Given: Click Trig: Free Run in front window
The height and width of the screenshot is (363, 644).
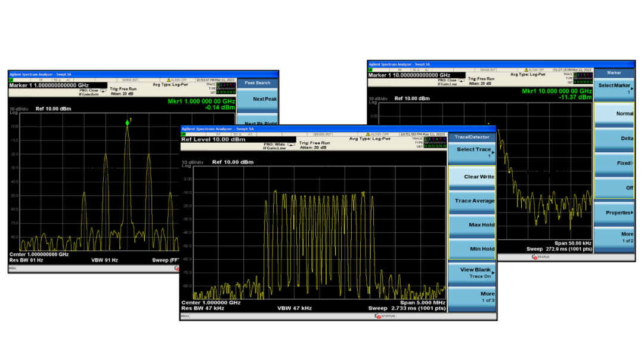Looking at the screenshot, I should tap(315, 143).
